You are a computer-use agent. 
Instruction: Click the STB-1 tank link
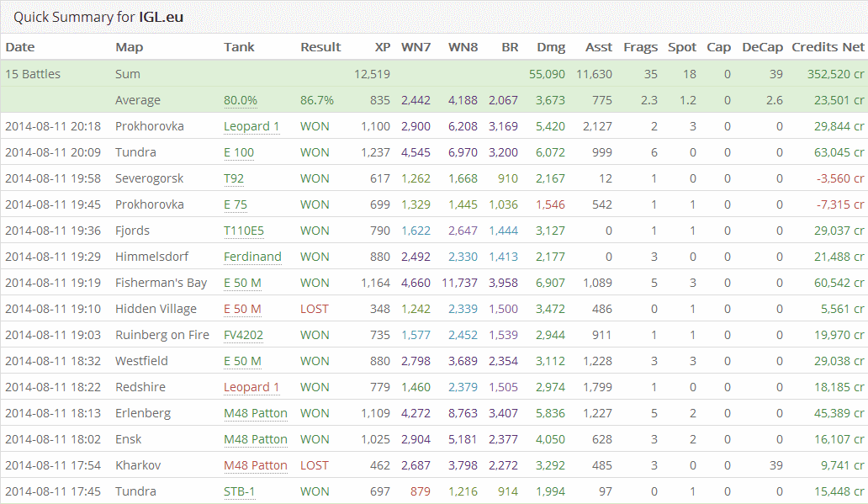[239, 491]
